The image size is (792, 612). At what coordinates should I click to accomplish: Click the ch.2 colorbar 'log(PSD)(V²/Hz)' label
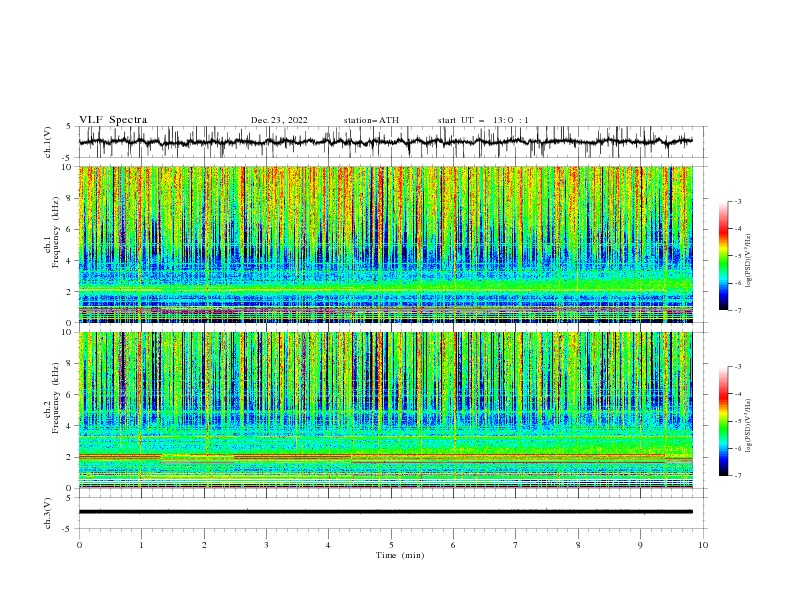point(748,426)
